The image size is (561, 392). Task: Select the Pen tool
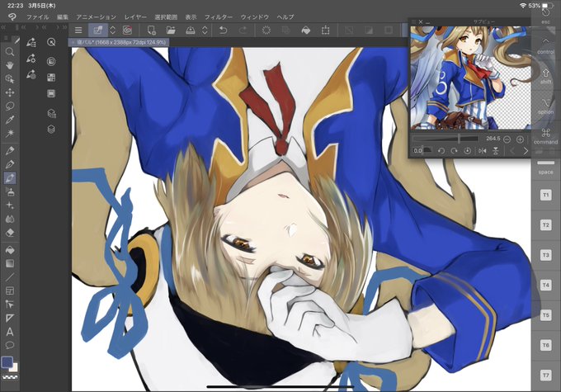[x=10, y=151]
